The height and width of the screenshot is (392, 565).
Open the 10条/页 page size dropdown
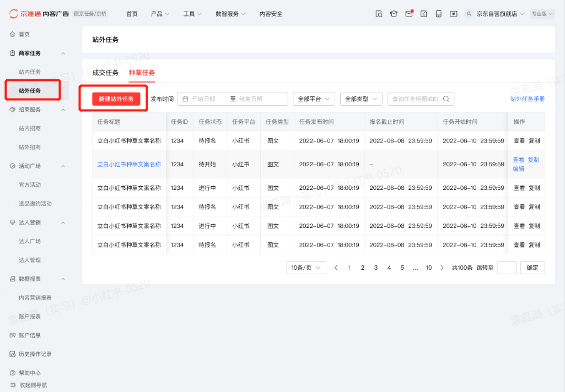pyautogui.click(x=306, y=268)
